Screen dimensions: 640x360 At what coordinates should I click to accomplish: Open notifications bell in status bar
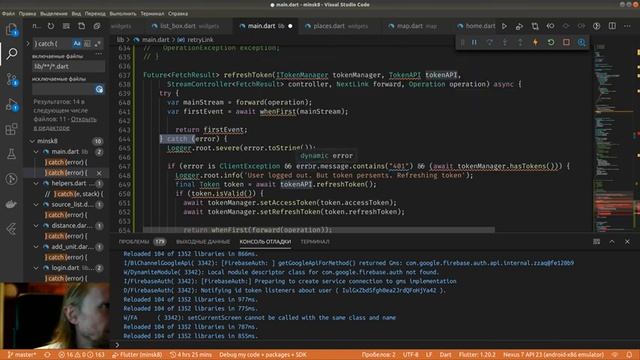coord(629,355)
